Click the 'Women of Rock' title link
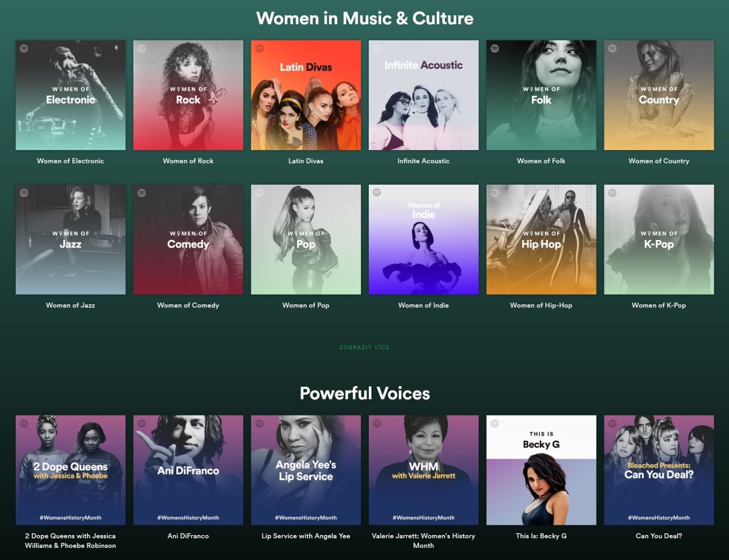 (188, 161)
